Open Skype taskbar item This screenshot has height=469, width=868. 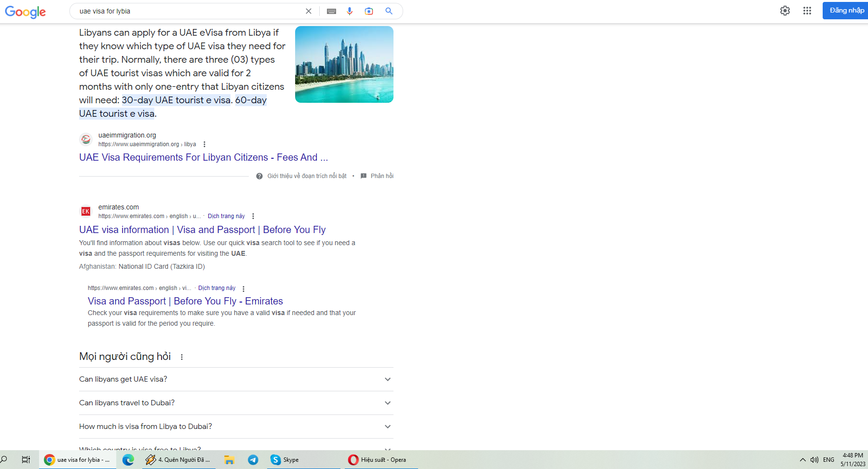point(304,460)
